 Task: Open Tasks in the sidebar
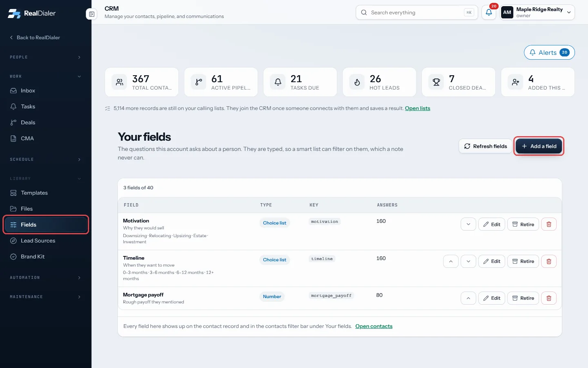[45, 107]
